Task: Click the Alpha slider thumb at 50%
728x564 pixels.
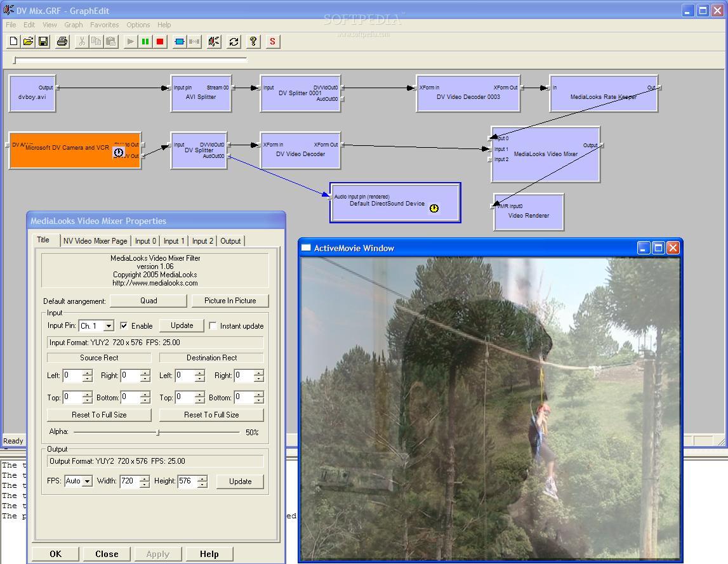Action: pos(158,432)
